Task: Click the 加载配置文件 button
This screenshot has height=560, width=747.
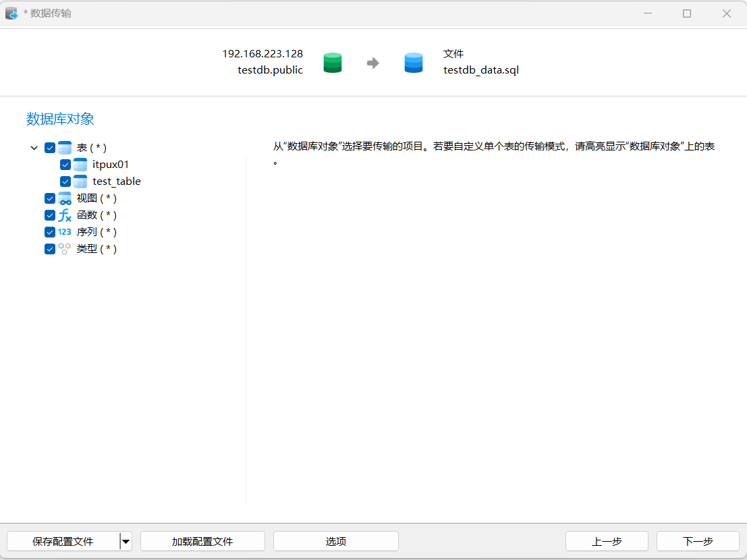Action: tap(202, 541)
